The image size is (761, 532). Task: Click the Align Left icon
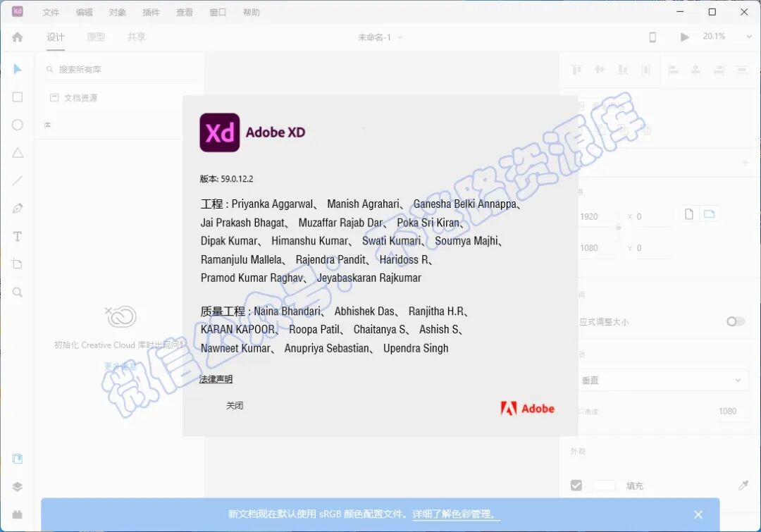[673, 70]
